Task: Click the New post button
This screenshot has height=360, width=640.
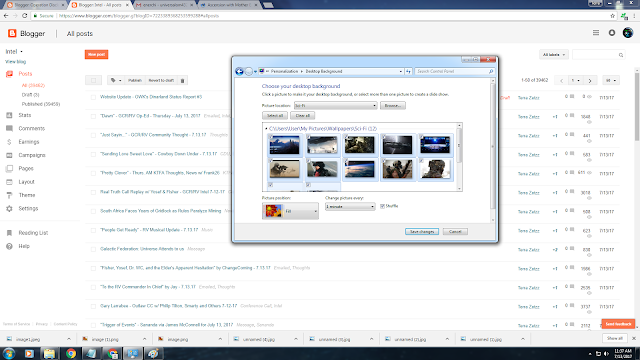Action: pos(96,54)
